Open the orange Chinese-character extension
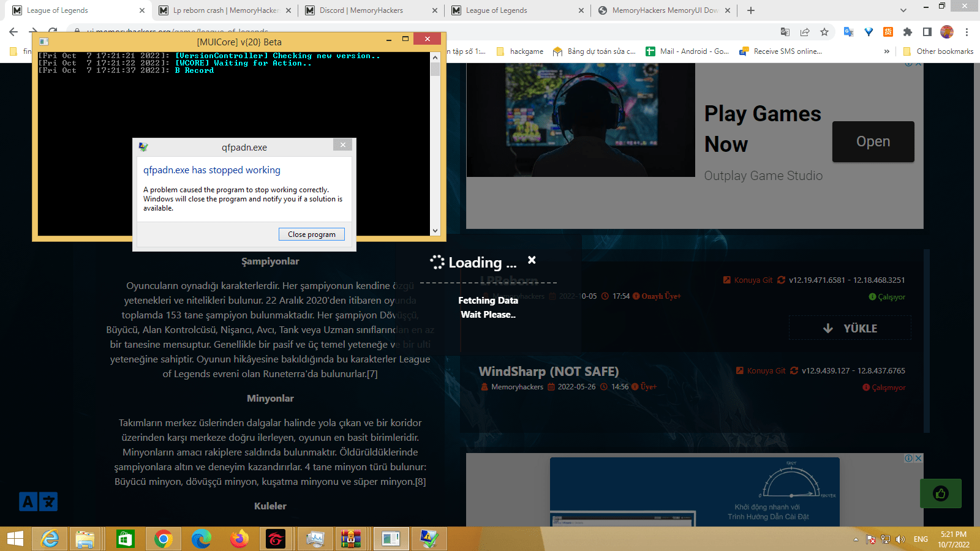The height and width of the screenshot is (551, 980). 888,32
